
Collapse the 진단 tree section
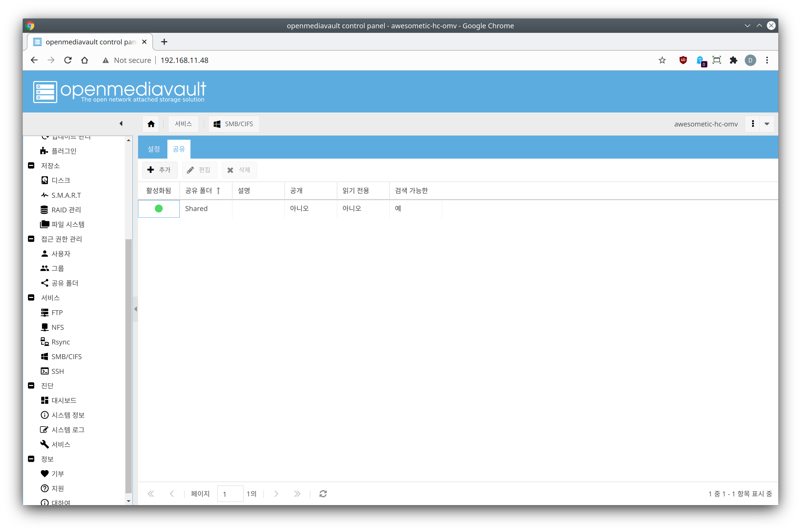click(x=31, y=385)
